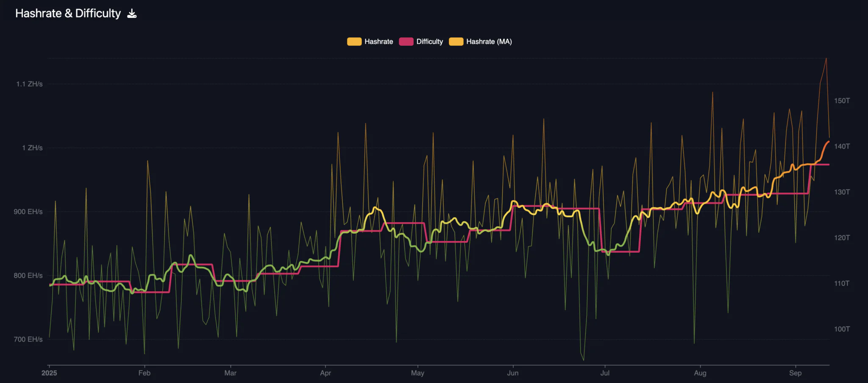Click the 100T right axis label
Screen dimensions: 868x383
[842, 329]
